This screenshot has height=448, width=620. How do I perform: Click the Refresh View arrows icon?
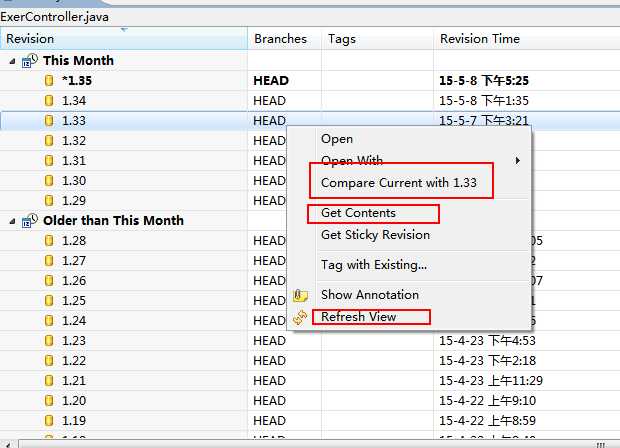[x=300, y=317]
